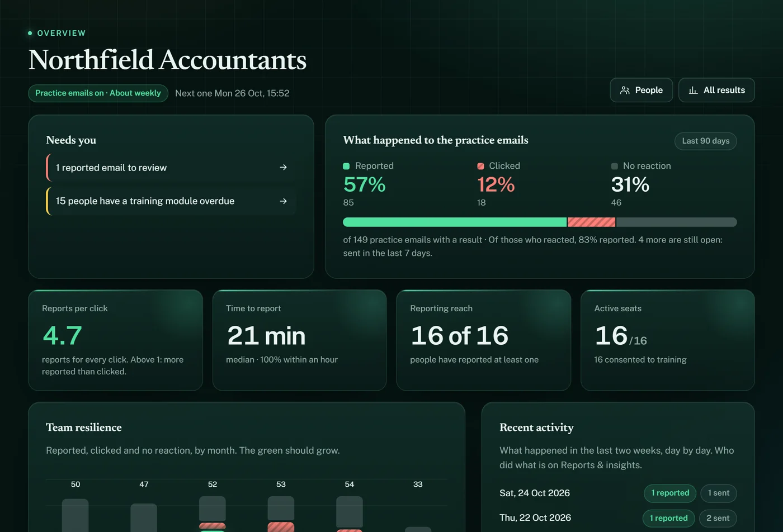Click Practice emails on · About weekly badge
This screenshot has height=532, width=783.
(98, 93)
